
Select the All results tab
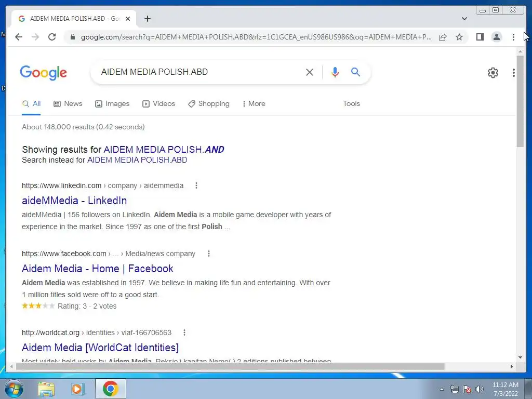pos(31,104)
